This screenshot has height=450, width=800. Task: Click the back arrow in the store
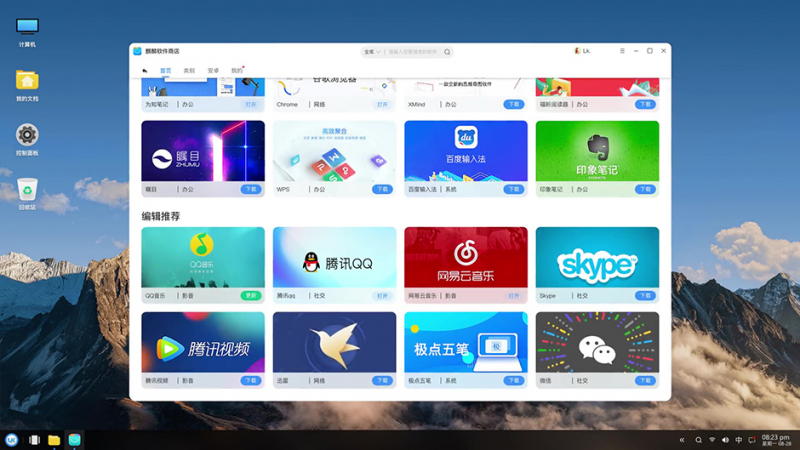(x=145, y=71)
